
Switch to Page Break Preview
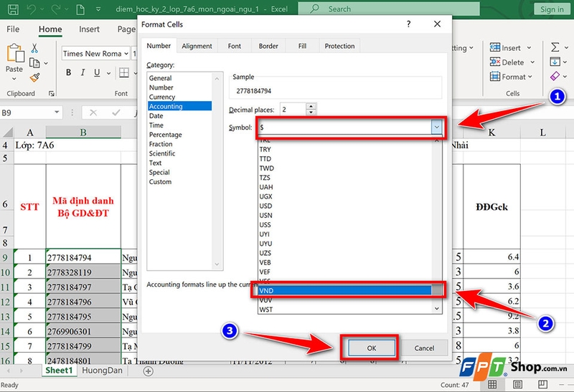[542, 384]
